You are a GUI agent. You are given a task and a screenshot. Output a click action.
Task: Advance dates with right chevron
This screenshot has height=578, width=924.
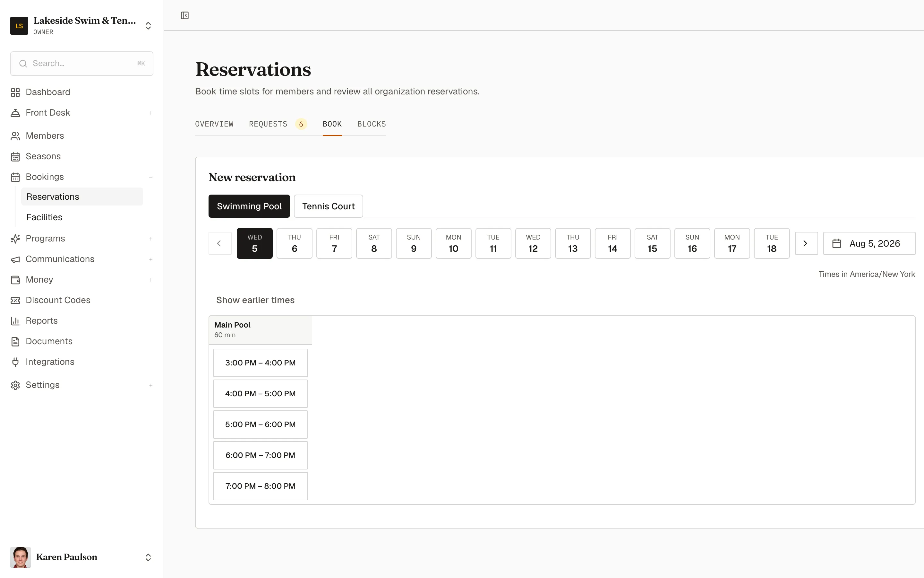pyautogui.click(x=806, y=243)
